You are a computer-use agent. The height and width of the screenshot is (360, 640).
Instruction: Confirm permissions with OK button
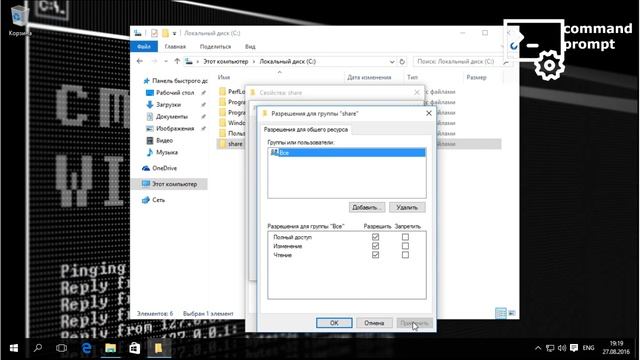(x=334, y=323)
